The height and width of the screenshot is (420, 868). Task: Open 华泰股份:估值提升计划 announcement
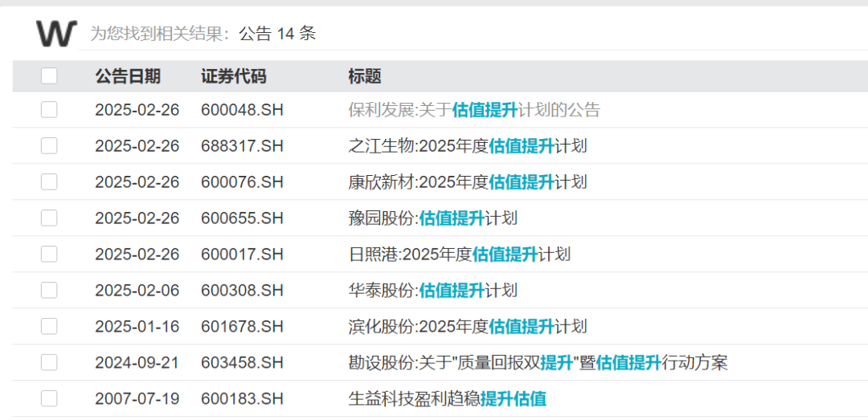(433, 291)
